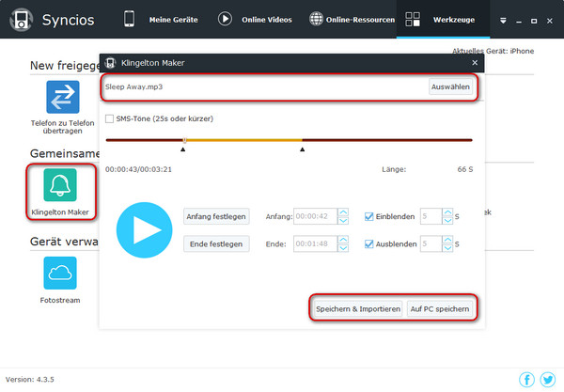The height and width of the screenshot is (392, 564).
Task: Open the Fotostream cloud icon
Action: (60, 273)
